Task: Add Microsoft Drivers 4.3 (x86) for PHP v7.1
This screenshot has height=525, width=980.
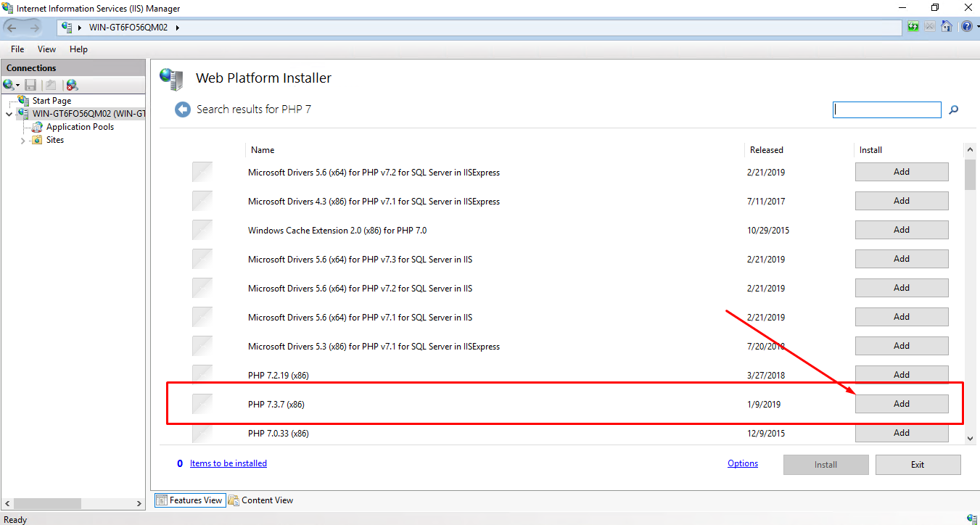Action: (902, 201)
